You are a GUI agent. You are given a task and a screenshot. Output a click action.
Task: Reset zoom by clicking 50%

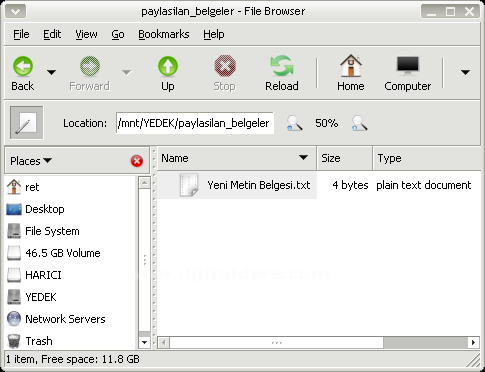(326, 123)
